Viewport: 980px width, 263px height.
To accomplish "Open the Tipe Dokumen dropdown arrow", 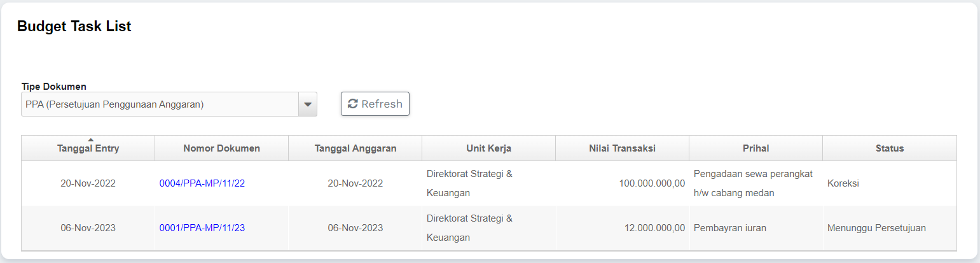I will tap(308, 104).
